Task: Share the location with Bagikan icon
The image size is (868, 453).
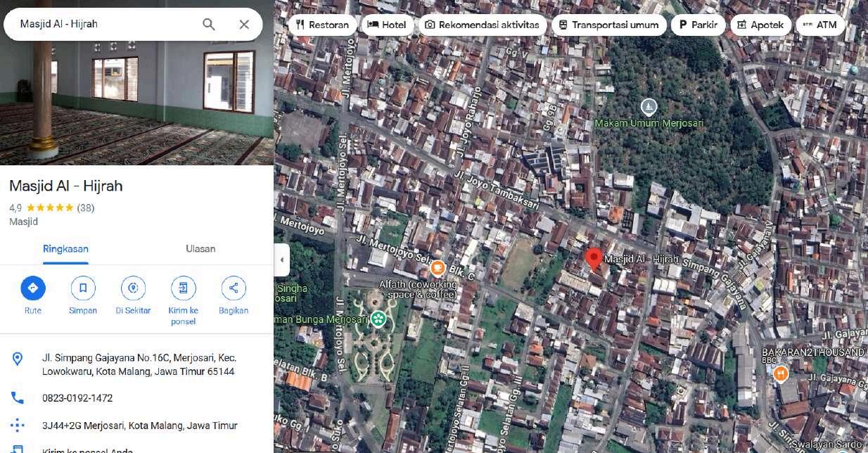Action: (x=234, y=288)
